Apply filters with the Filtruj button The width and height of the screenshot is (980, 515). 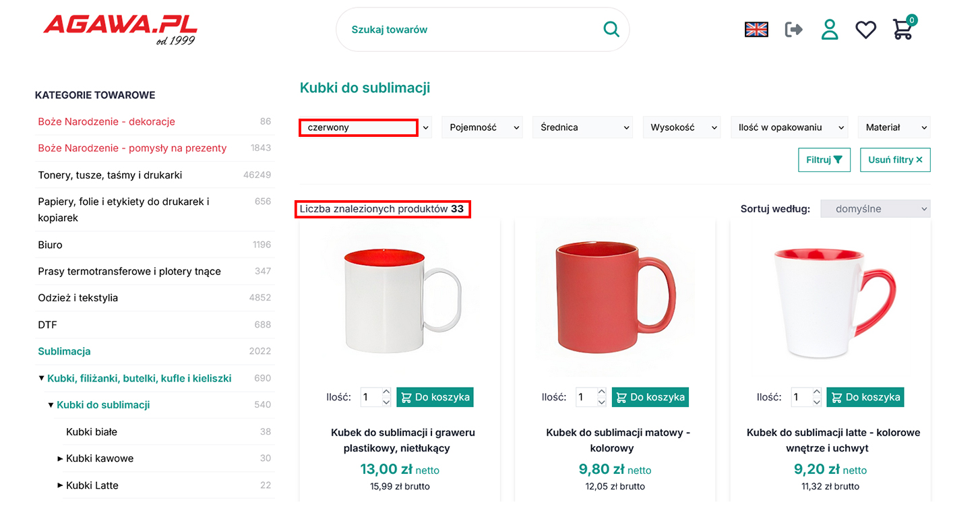[824, 160]
